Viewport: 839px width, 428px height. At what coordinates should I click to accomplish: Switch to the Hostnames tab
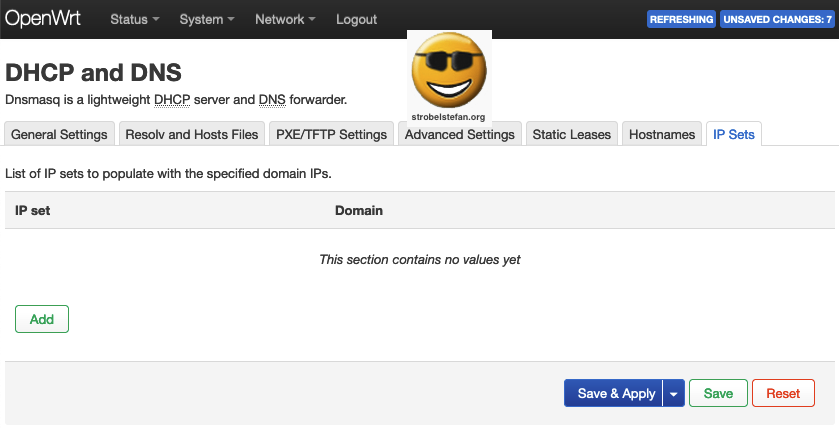click(x=662, y=134)
